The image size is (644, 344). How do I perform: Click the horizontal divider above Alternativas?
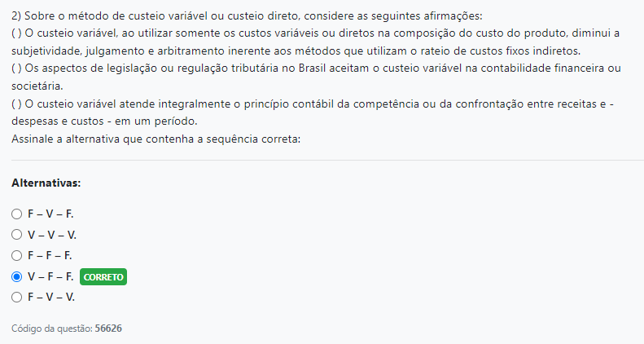click(322, 160)
